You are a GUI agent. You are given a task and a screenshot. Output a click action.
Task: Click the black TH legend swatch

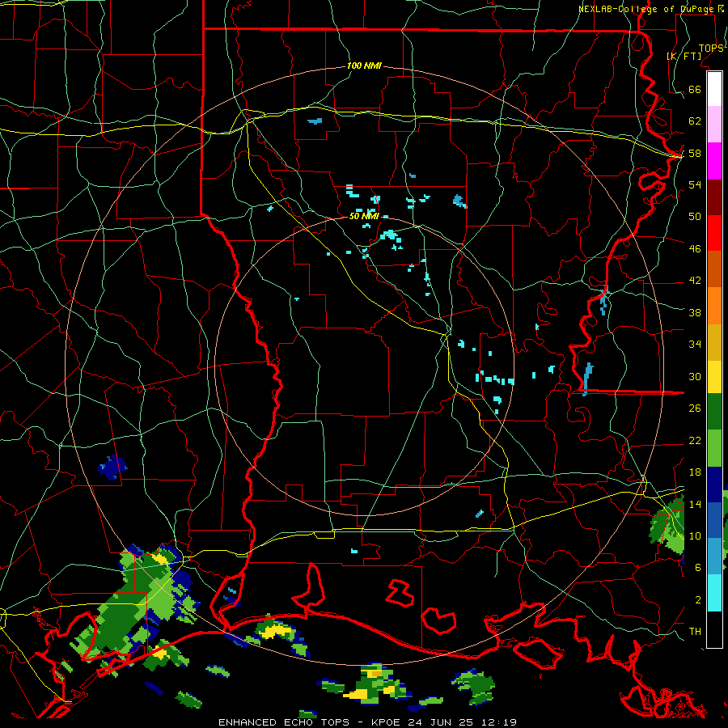point(714,629)
